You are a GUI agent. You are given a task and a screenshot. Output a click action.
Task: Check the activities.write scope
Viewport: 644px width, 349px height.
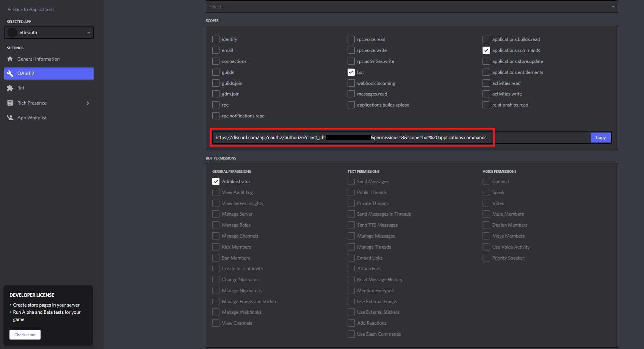point(486,94)
